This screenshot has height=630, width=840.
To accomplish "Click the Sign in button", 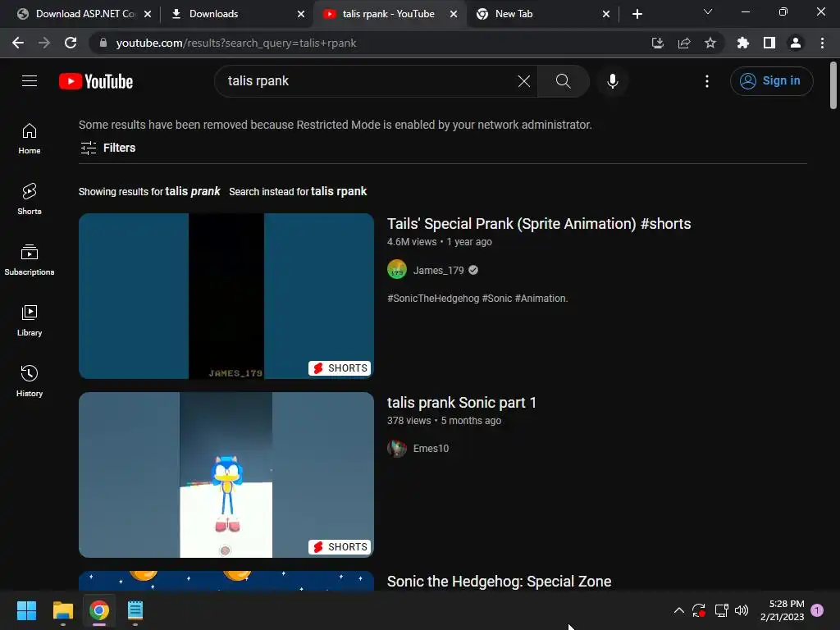I will 771,81.
